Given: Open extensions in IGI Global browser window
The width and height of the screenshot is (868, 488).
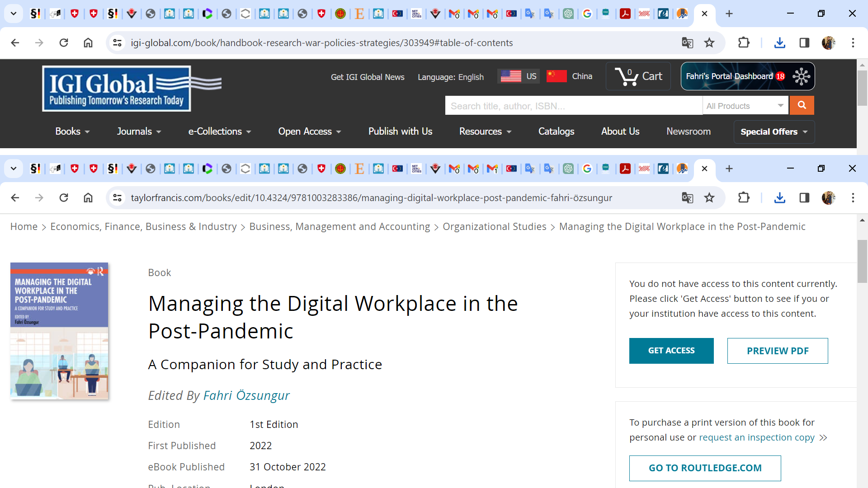Looking at the screenshot, I should point(744,42).
